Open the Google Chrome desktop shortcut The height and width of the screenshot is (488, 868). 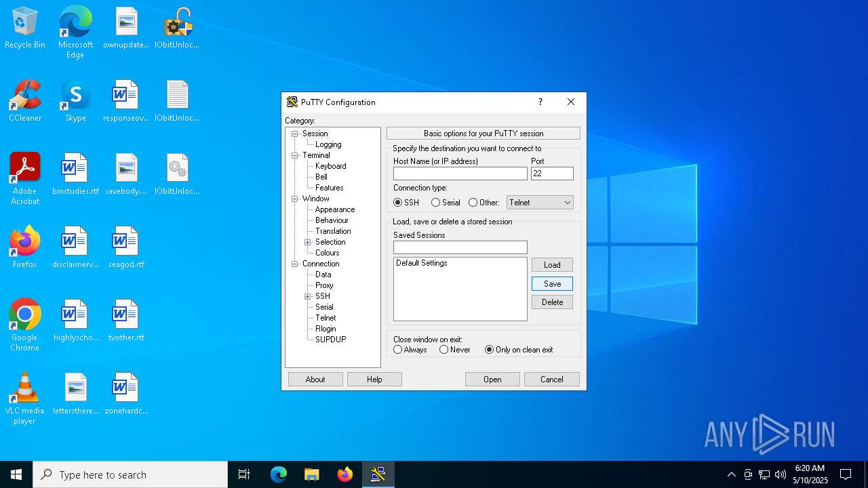25,325
